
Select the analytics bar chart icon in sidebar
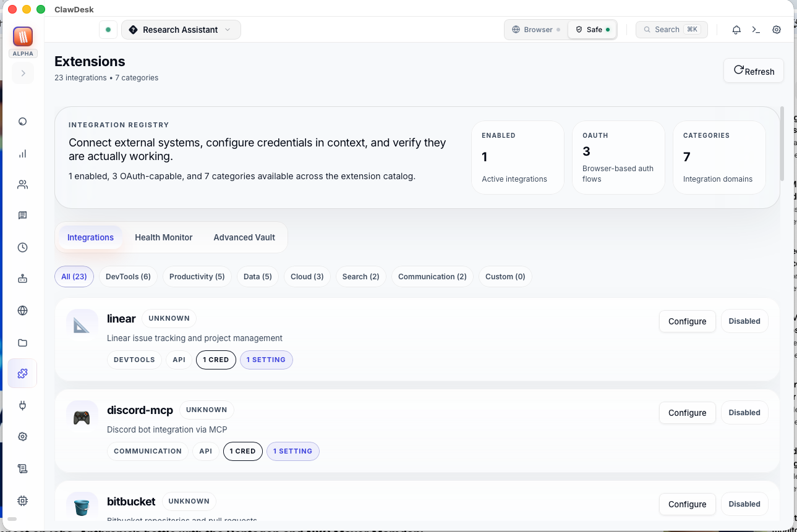click(x=22, y=153)
